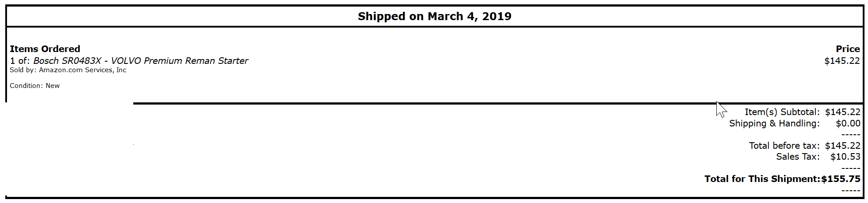
Task: Select the "Sold by: Amazon.com Services, Inc" line
Action: point(68,70)
